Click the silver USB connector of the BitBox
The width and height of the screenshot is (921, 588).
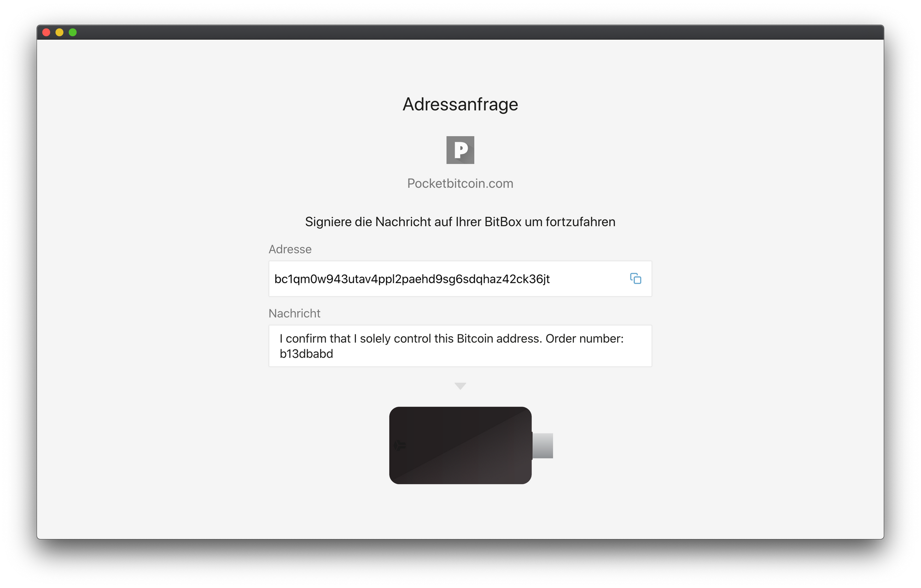coord(542,445)
